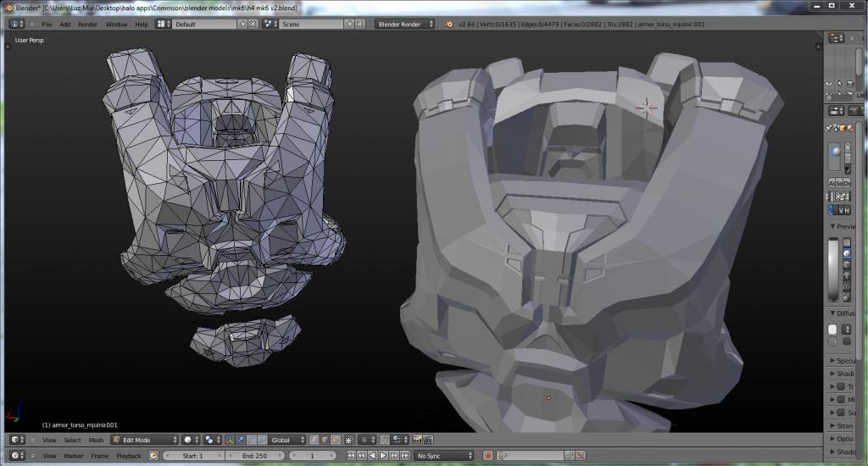Delete the Default screen layout
The width and height of the screenshot is (868, 466).
tap(253, 24)
